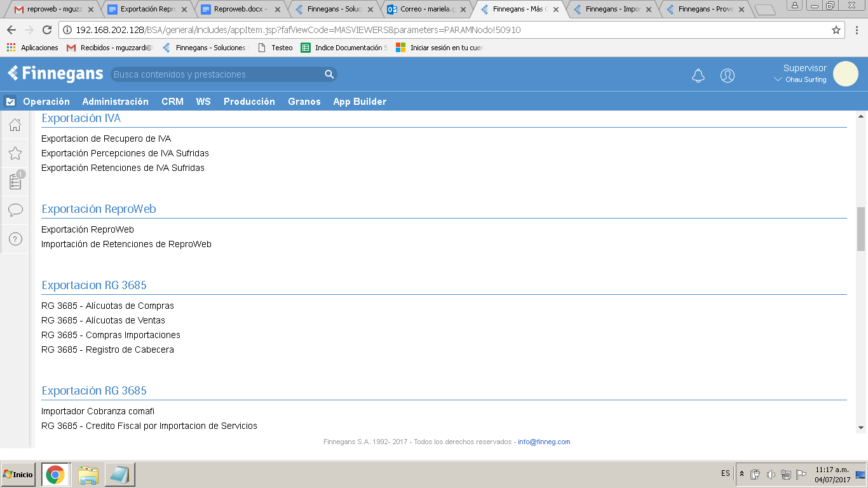Open the Administración menu

point(115,102)
